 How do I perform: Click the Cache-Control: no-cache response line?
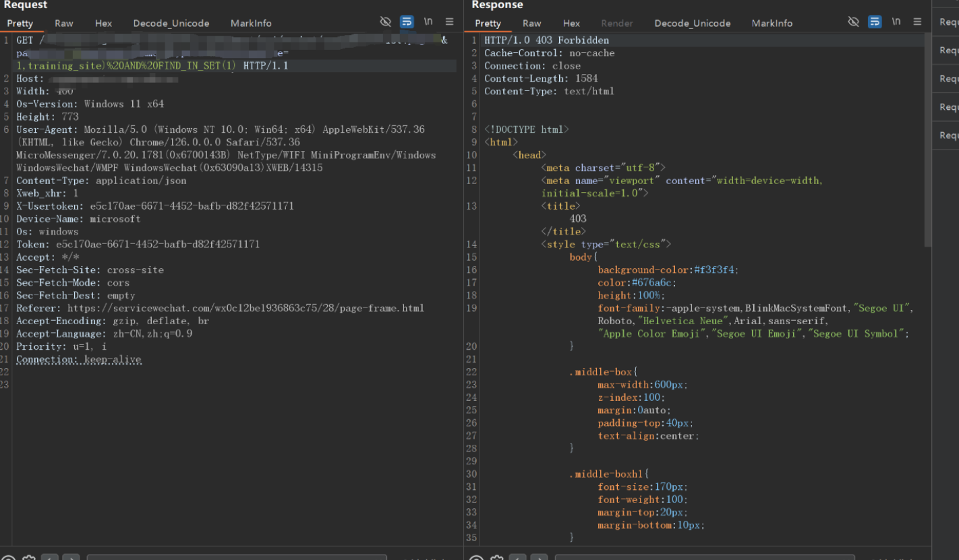(x=550, y=53)
